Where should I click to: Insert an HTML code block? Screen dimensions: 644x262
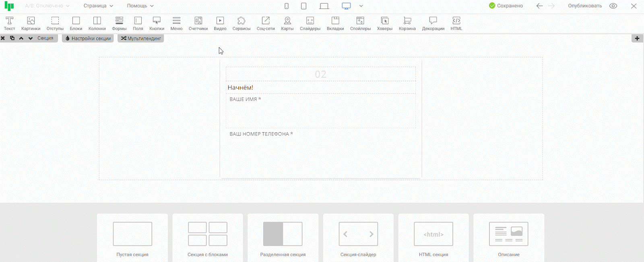(x=456, y=23)
